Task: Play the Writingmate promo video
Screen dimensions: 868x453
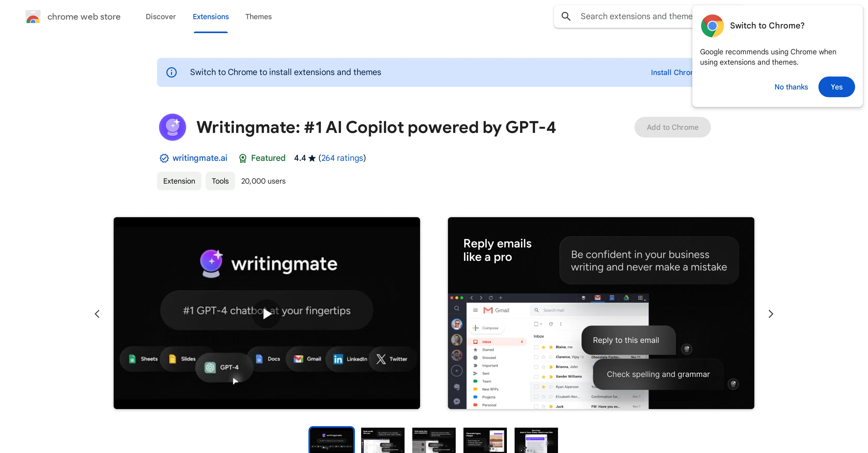Action: pyautogui.click(x=267, y=314)
